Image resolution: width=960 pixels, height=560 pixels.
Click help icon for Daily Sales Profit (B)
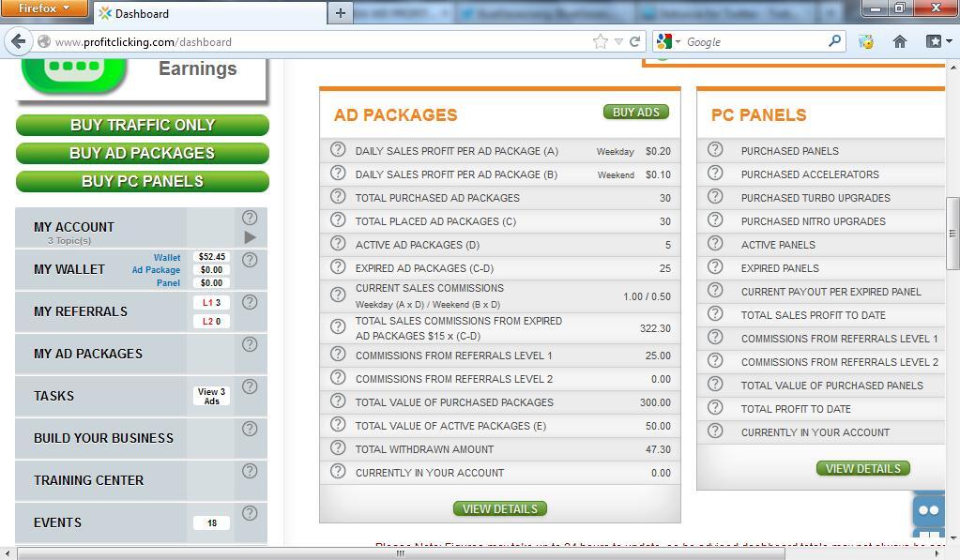pyautogui.click(x=338, y=174)
